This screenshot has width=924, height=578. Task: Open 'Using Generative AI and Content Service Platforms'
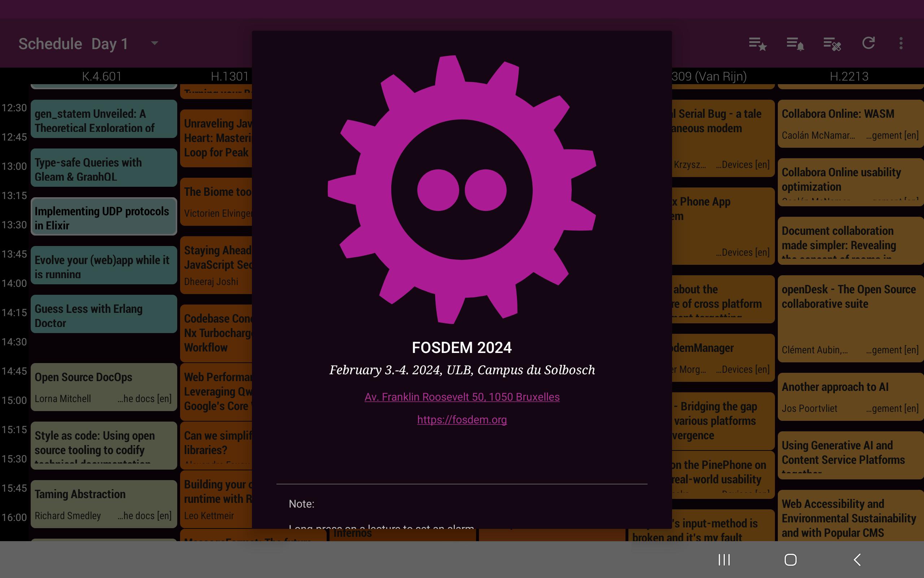point(851,455)
